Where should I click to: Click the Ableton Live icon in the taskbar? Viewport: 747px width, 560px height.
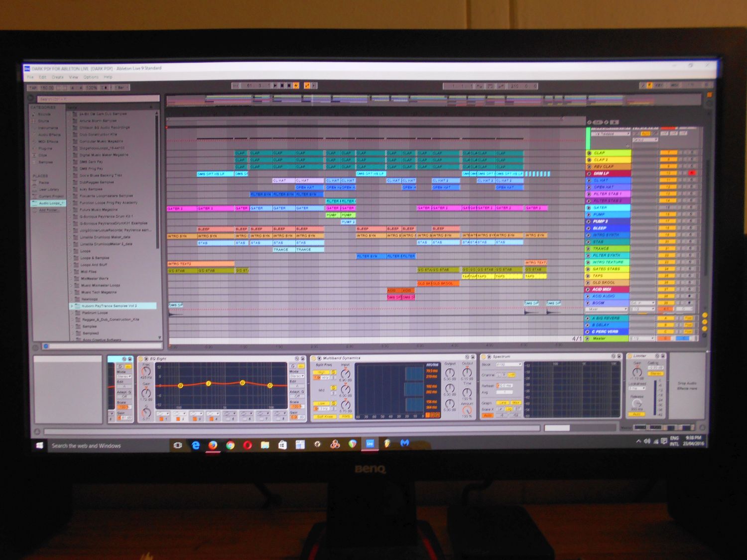click(370, 444)
